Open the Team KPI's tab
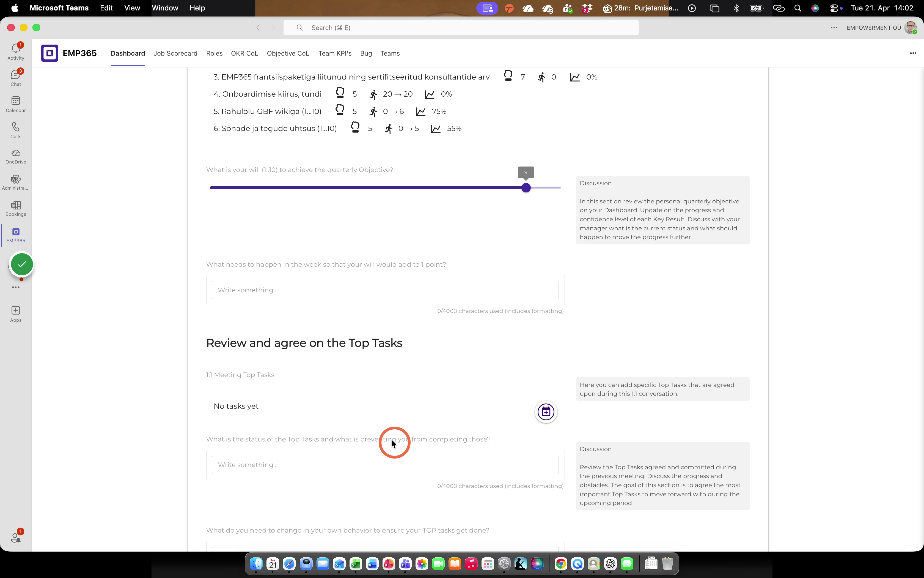This screenshot has height=578, width=924. click(x=335, y=53)
